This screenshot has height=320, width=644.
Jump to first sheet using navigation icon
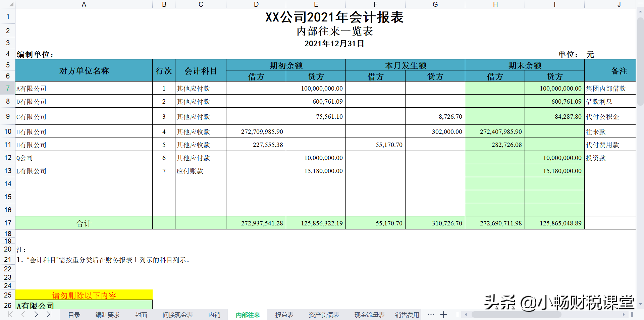[x=10, y=315]
